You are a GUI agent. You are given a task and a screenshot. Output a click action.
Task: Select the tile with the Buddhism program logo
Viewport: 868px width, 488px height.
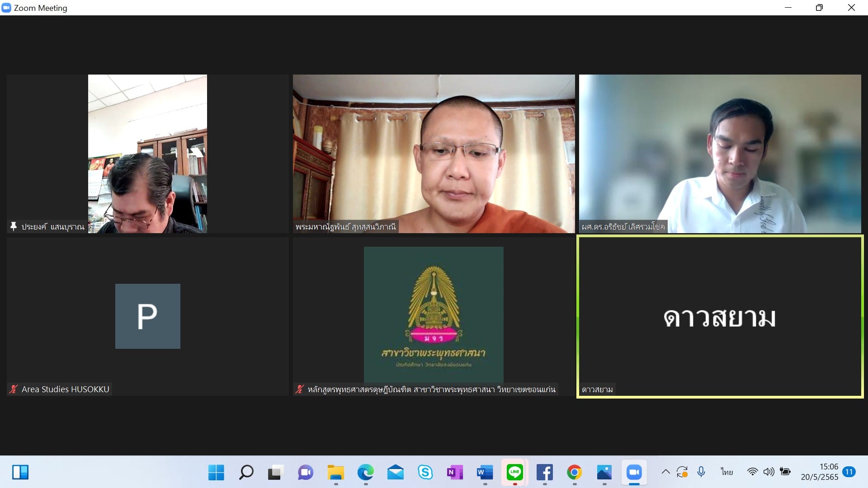pyautogui.click(x=434, y=316)
